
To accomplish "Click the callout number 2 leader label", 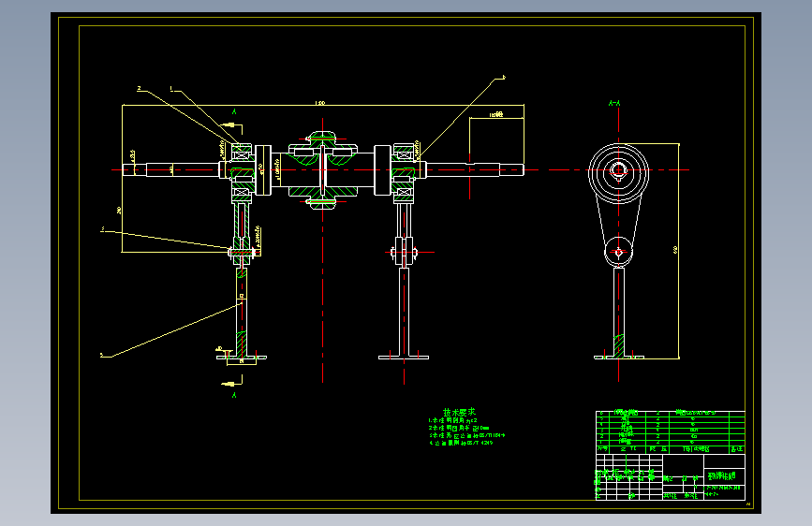I will pos(139,89).
